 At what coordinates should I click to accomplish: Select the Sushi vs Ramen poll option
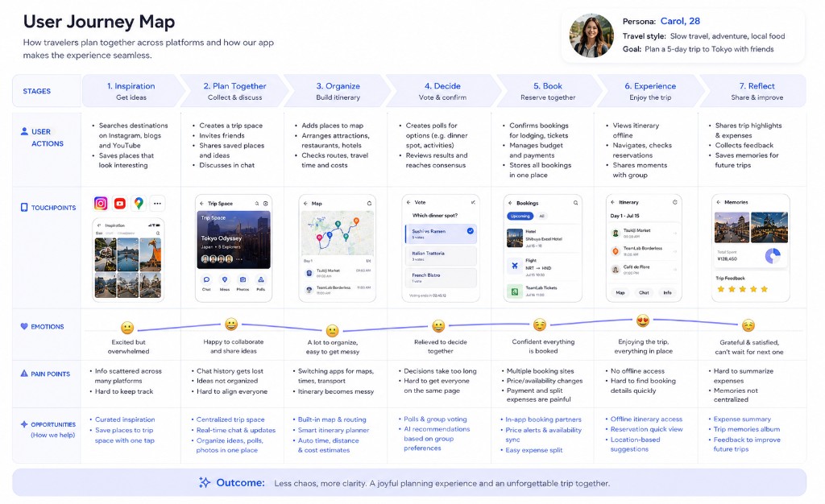point(441,233)
